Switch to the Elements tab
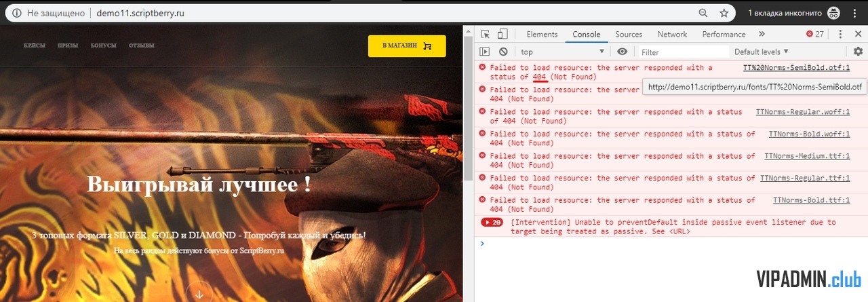 (x=542, y=34)
